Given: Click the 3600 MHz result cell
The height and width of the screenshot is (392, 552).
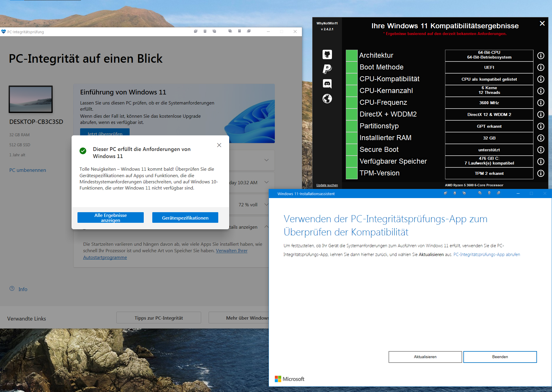Looking at the screenshot, I should tap(489, 103).
